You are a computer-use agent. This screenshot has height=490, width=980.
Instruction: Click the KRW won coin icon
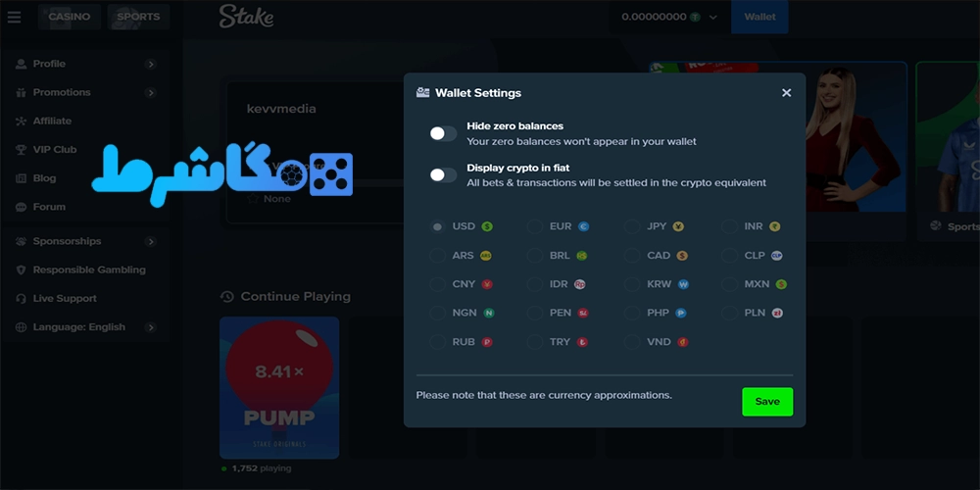pos(683,284)
